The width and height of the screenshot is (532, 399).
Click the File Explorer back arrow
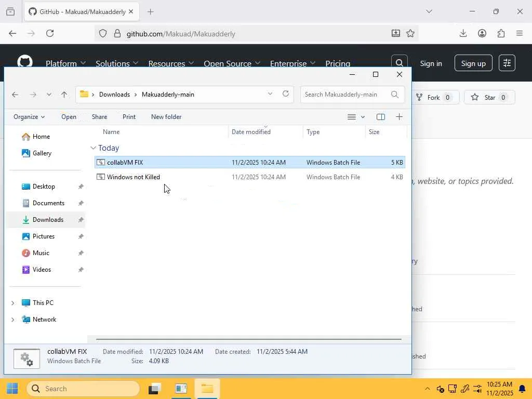pyautogui.click(x=15, y=95)
